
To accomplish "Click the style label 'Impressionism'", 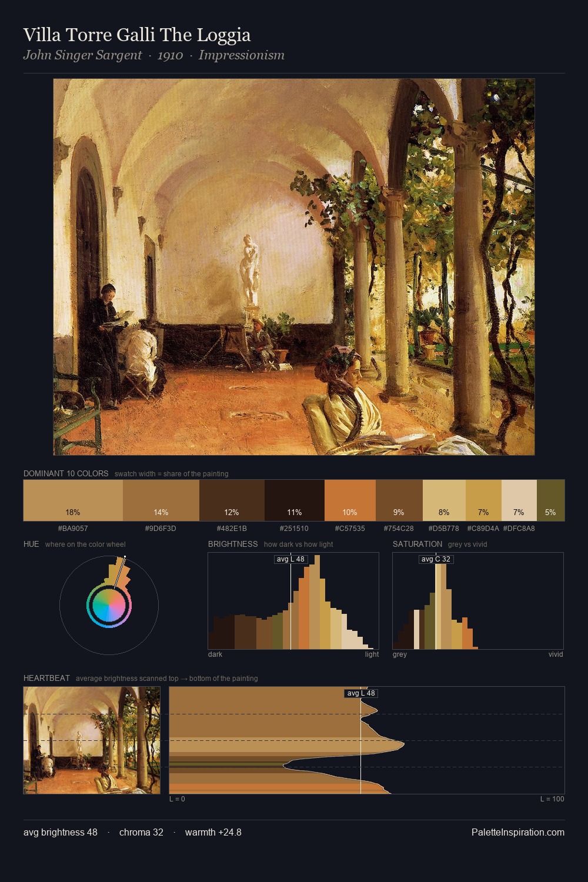I will click(x=242, y=55).
